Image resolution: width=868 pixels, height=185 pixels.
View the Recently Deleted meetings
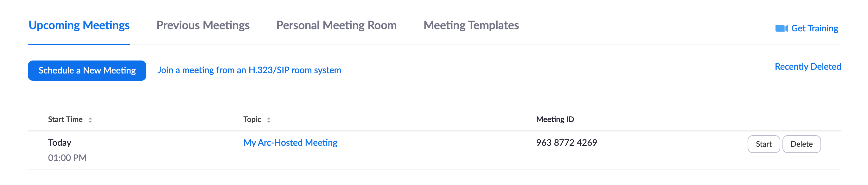pos(808,67)
